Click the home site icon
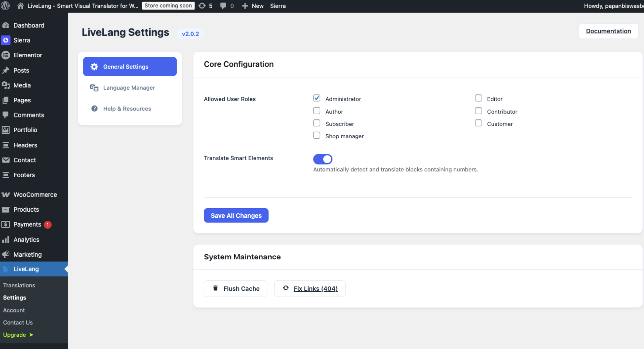Image resolution: width=644 pixels, height=349 pixels. point(20,6)
